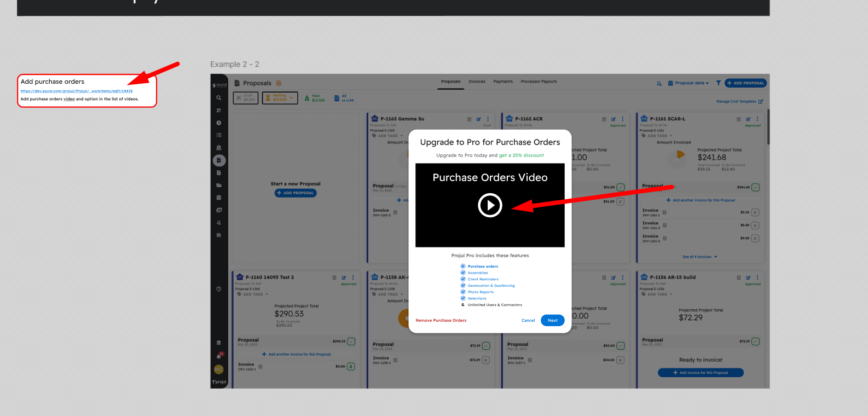Filter by Draft $9.32K status
868x416 pixels.
pos(246,98)
